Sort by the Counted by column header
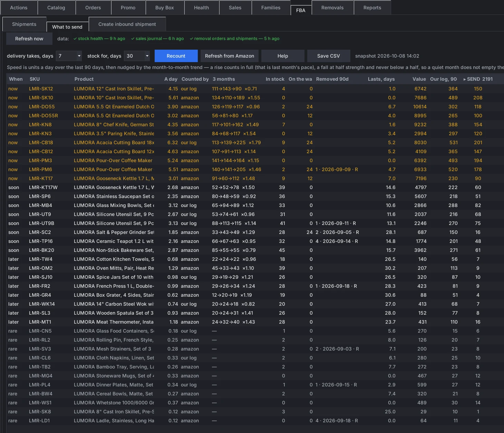504x433 pixels. (x=195, y=79)
